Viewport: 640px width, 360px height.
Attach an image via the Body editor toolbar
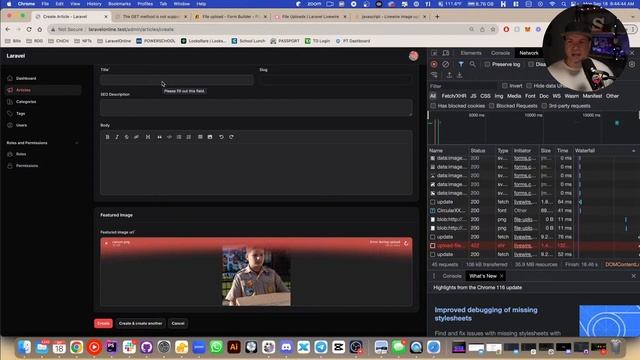coord(210,137)
